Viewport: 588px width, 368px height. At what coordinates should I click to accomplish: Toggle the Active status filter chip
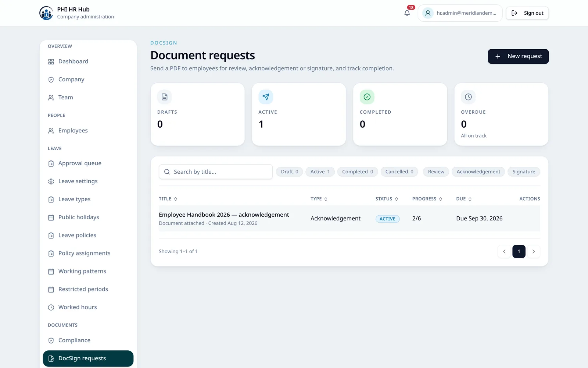(320, 172)
